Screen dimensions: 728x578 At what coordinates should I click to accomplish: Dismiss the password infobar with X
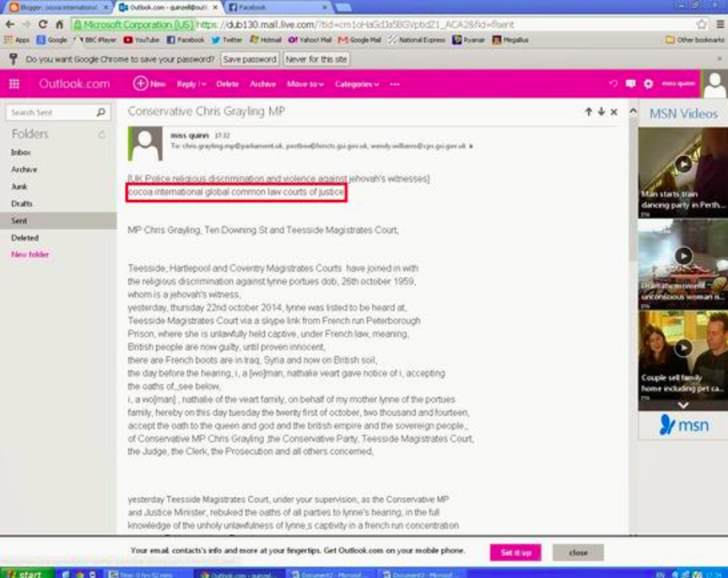[720, 59]
